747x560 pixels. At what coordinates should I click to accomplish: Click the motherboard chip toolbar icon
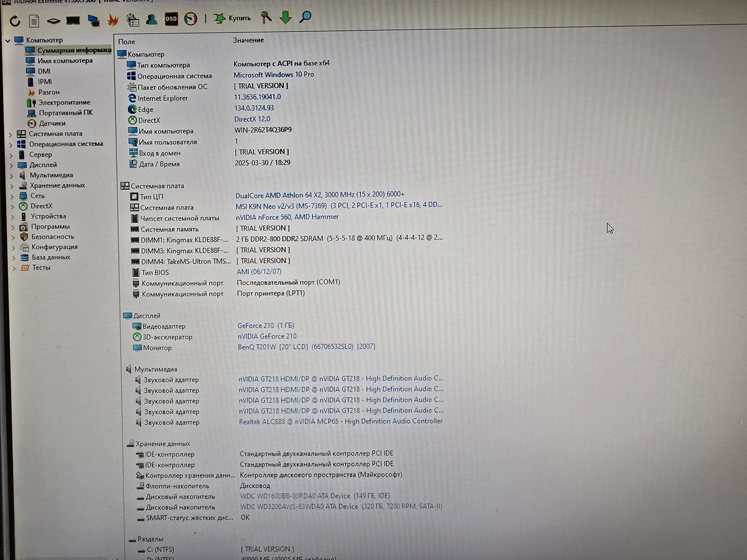point(53,21)
